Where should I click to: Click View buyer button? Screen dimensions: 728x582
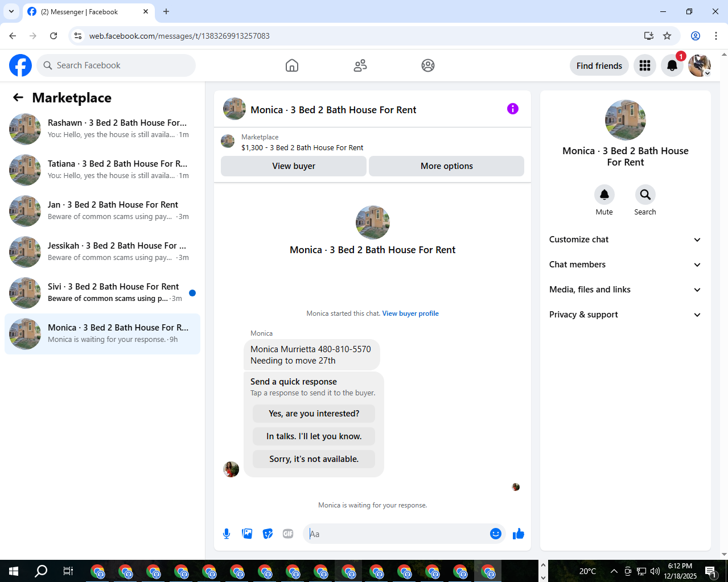[x=294, y=166]
